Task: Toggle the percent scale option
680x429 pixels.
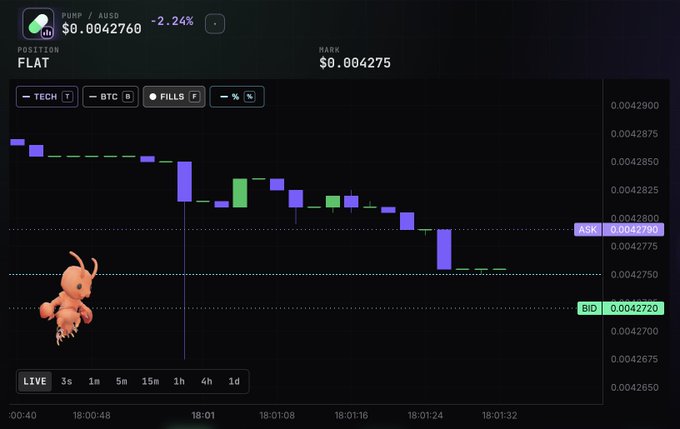Action: pyautogui.click(x=237, y=97)
